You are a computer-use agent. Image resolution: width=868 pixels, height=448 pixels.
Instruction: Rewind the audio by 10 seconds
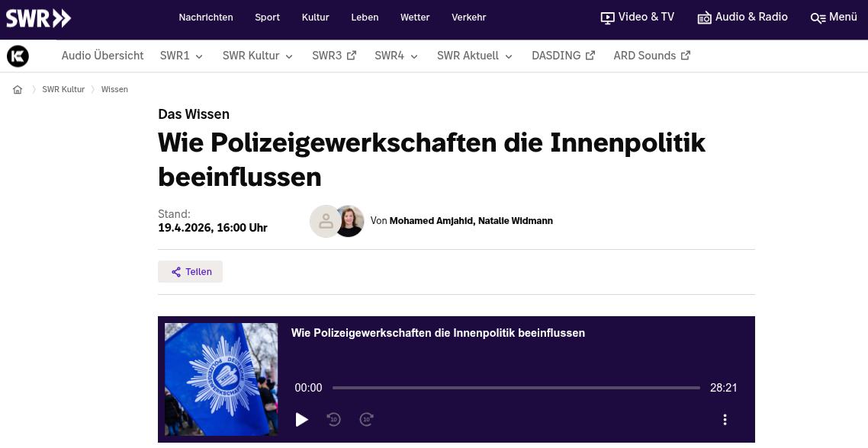[334, 420]
